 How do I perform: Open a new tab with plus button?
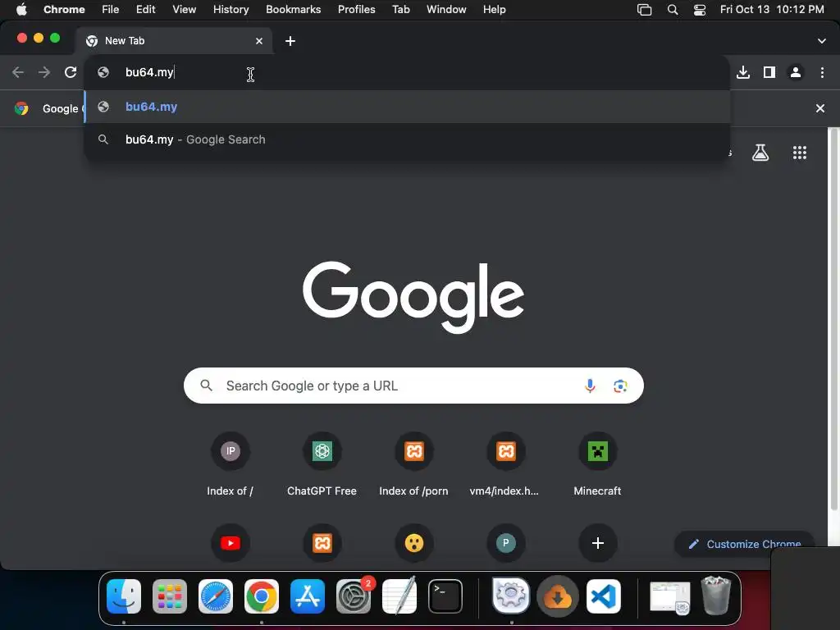pyautogui.click(x=290, y=41)
